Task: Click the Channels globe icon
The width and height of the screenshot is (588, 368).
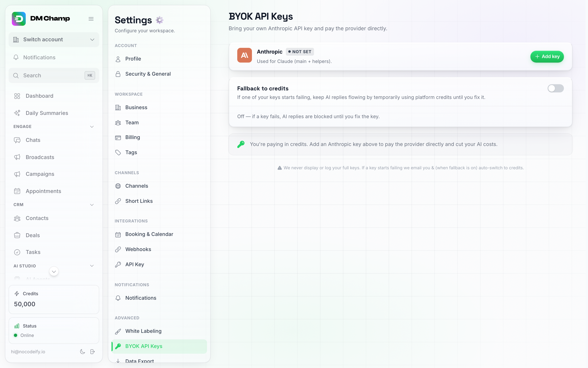Action: 118,186
